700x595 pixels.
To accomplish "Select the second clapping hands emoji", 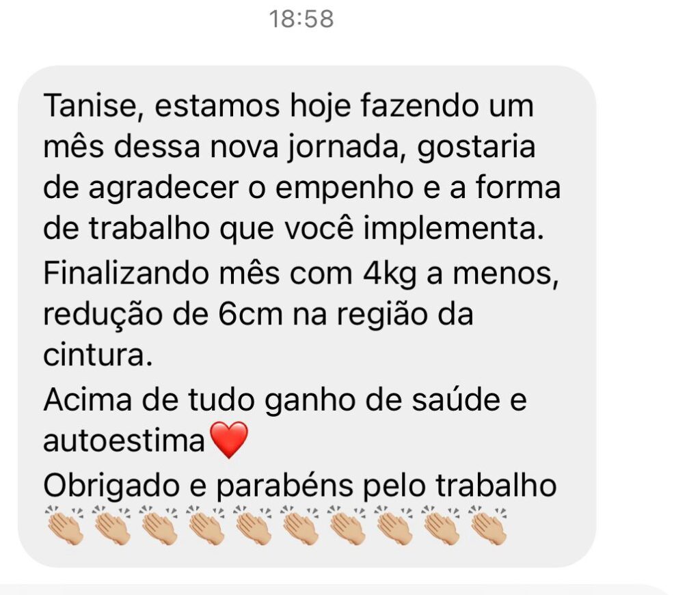I will click(x=111, y=525).
